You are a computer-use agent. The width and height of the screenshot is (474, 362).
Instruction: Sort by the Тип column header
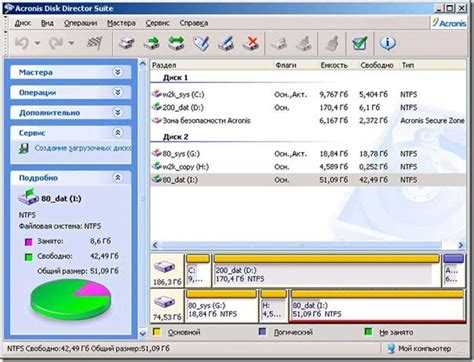pyautogui.click(x=433, y=65)
